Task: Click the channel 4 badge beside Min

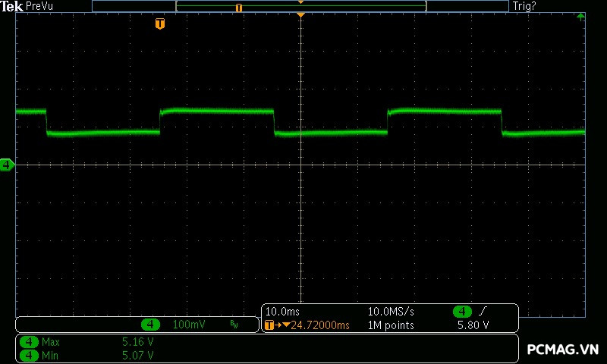Action: click(29, 355)
